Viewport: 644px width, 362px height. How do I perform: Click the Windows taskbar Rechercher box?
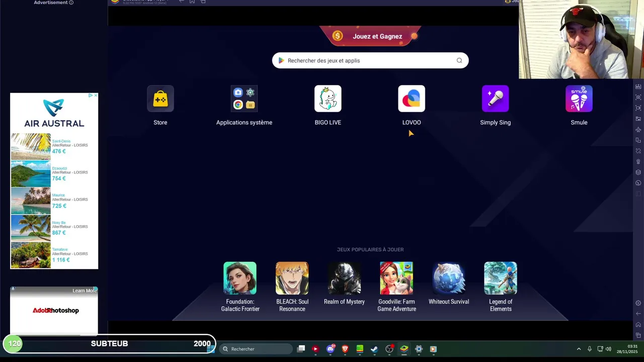(256, 349)
